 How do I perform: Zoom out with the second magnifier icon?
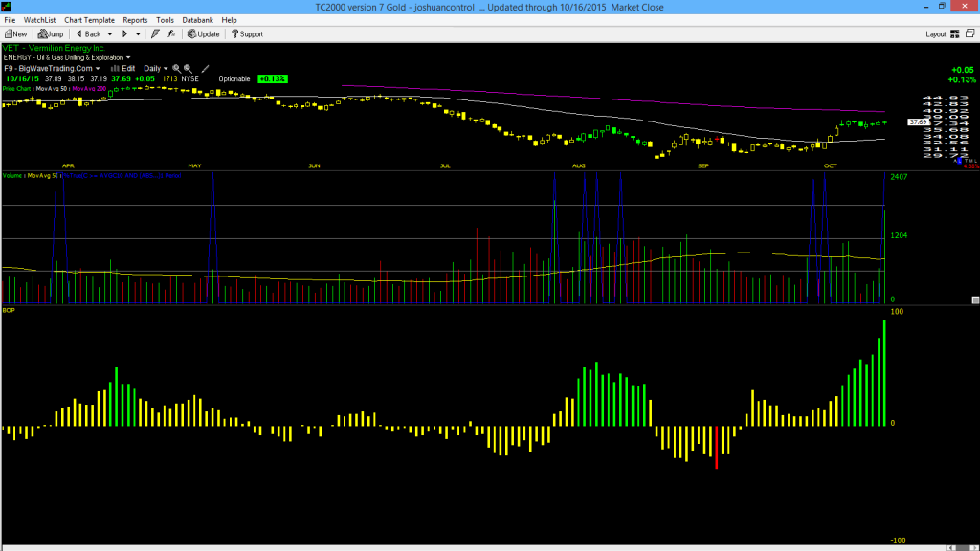[188, 68]
